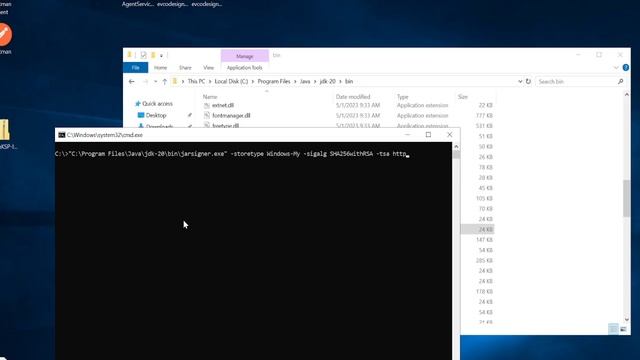The image size is (640, 360).
Task: Click the Explorer scrollbar down arrow
Action: pos(627,320)
